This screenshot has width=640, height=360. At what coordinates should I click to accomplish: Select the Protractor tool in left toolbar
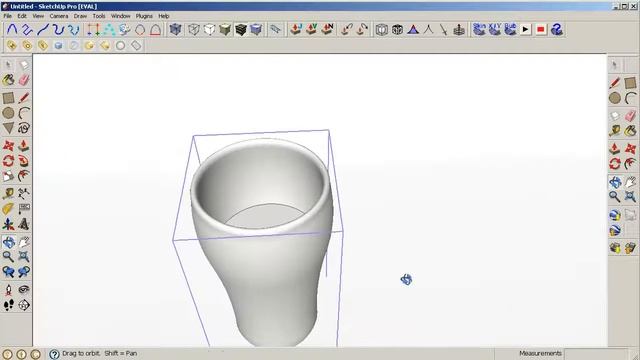click(x=8, y=209)
